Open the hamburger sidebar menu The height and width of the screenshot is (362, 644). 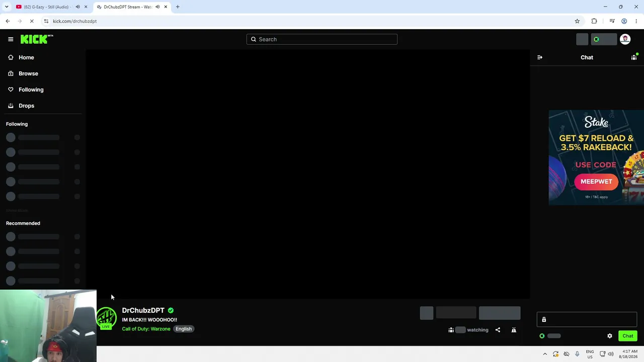[11, 39]
